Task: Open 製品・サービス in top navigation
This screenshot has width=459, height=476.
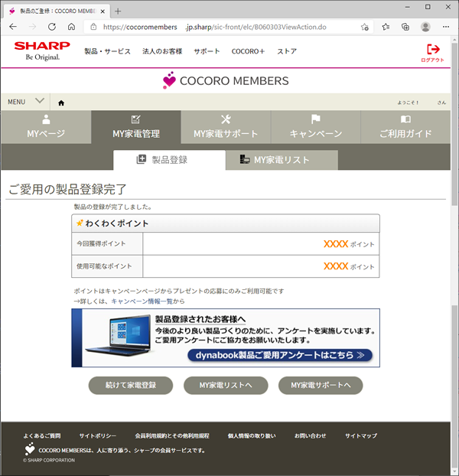Action: click(x=107, y=51)
